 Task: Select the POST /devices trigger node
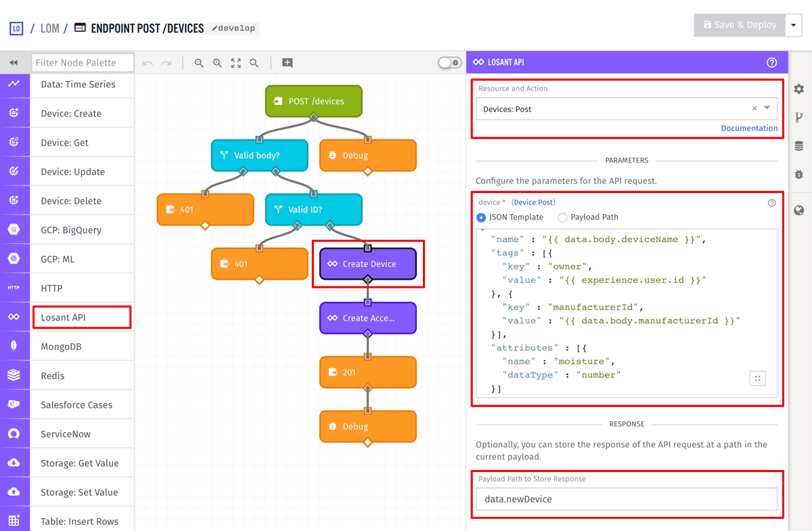[314, 101]
